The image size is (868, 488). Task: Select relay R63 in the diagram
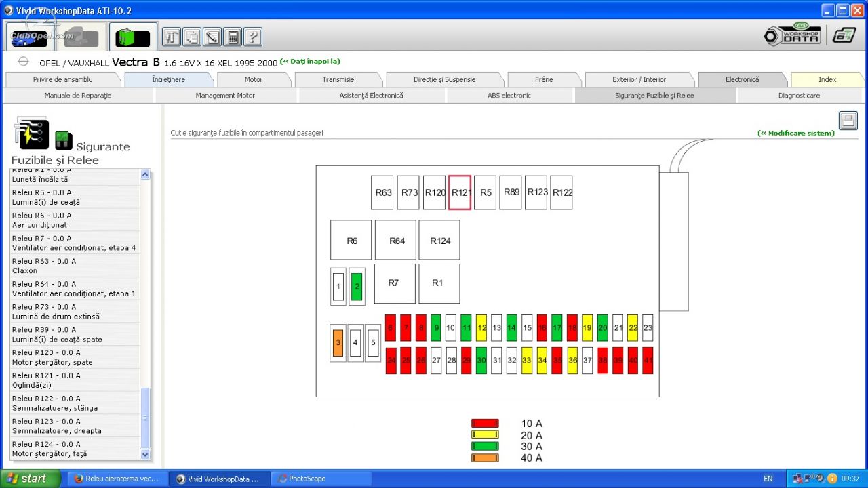(382, 192)
